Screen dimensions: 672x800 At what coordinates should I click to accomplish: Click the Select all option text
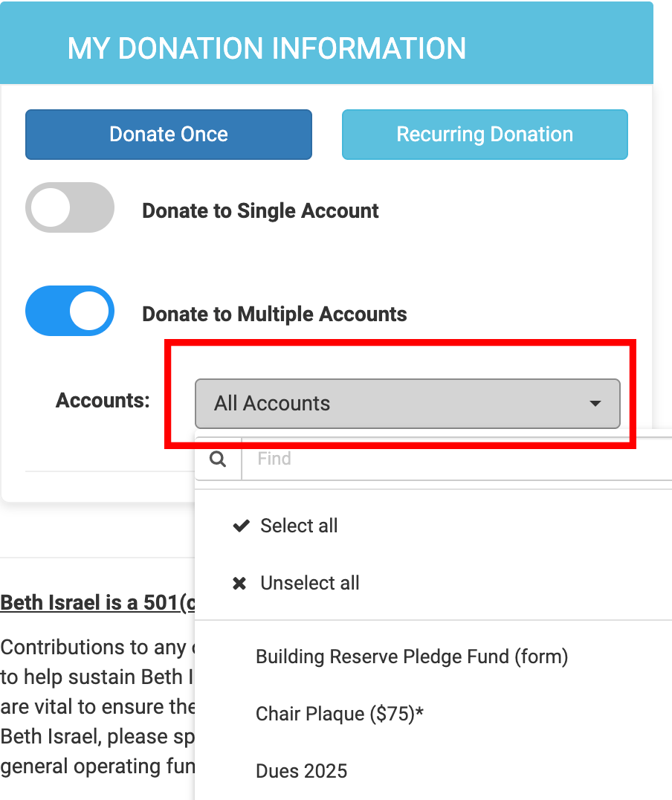click(299, 526)
